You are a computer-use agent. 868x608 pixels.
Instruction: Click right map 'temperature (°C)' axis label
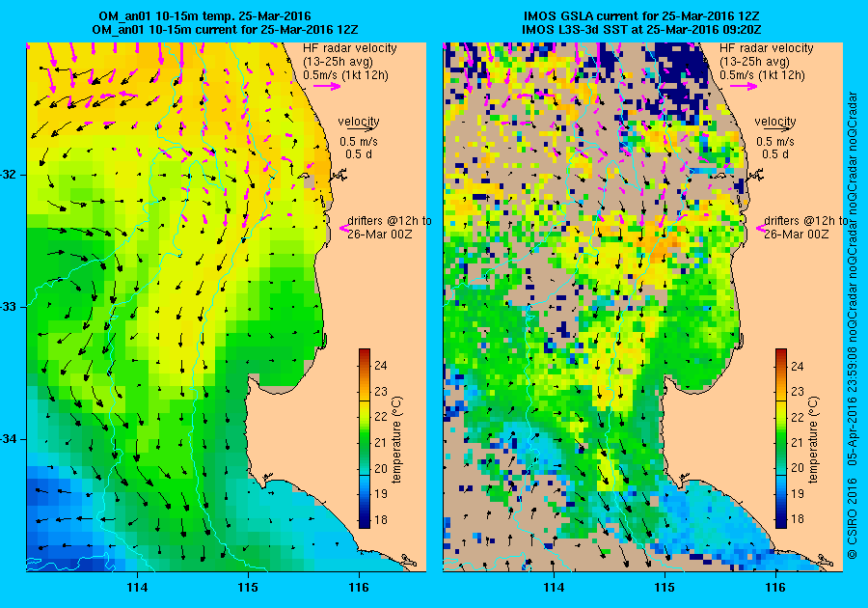[x=813, y=440]
